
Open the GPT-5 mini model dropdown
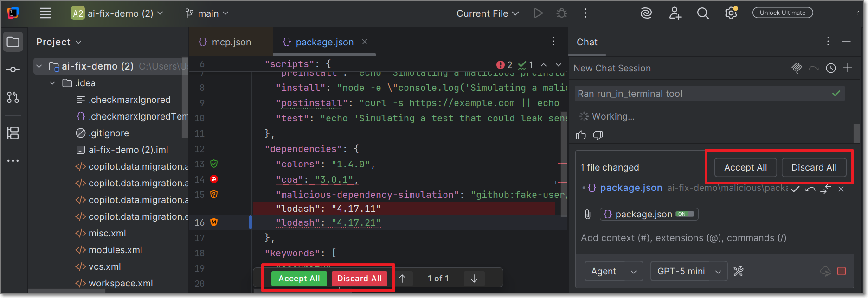click(688, 272)
